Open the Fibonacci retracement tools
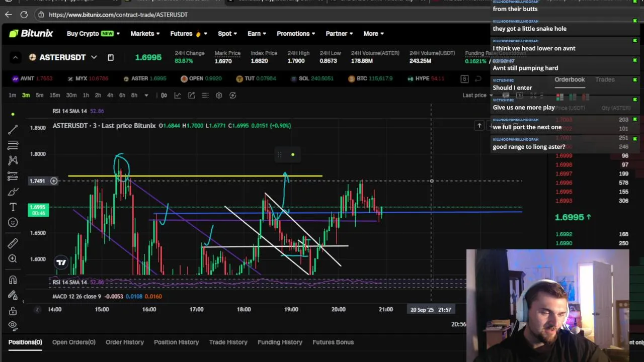The width and height of the screenshot is (644, 362). coord(13,145)
